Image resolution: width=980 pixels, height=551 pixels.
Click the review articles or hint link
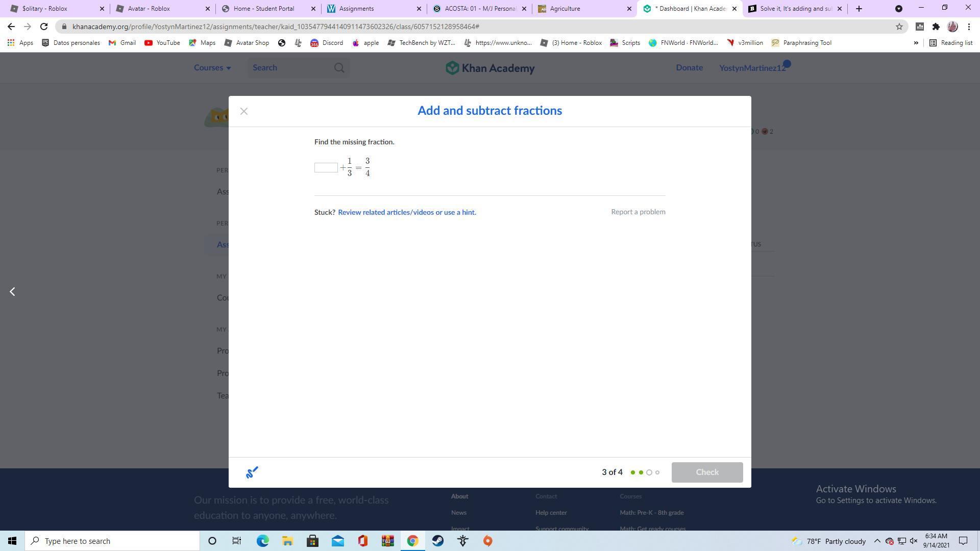click(407, 212)
